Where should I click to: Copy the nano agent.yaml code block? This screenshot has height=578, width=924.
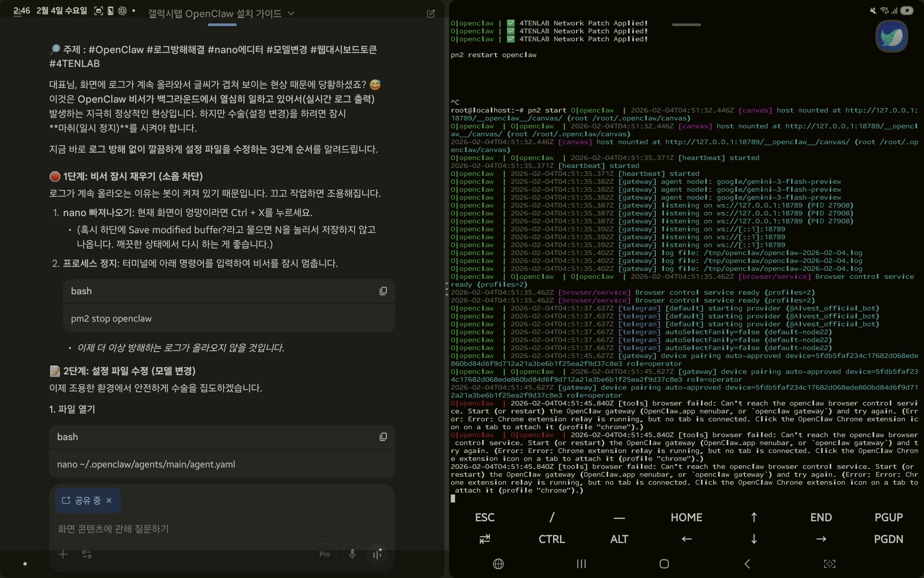pyautogui.click(x=383, y=436)
